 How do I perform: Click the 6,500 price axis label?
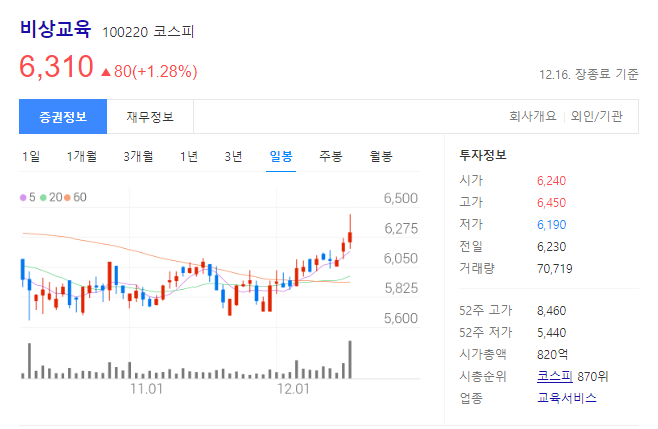[401, 198]
